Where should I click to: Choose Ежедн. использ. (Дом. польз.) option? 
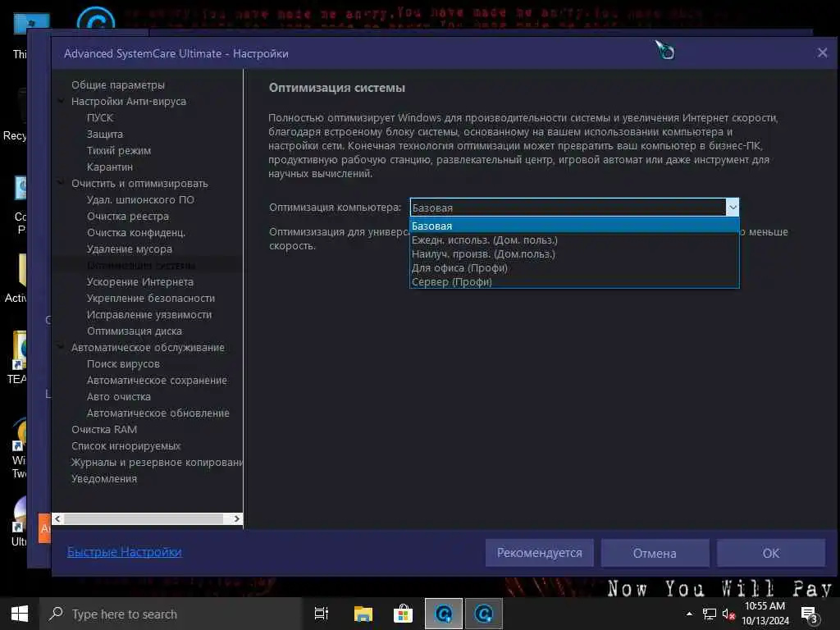click(574, 240)
